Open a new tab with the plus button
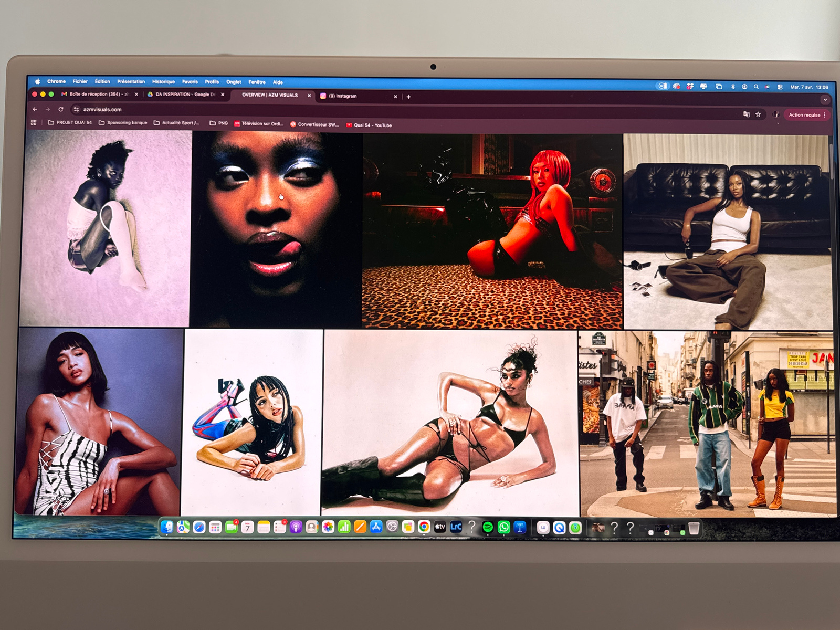The height and width of the screenshot is (630, 840). (408, 97)
